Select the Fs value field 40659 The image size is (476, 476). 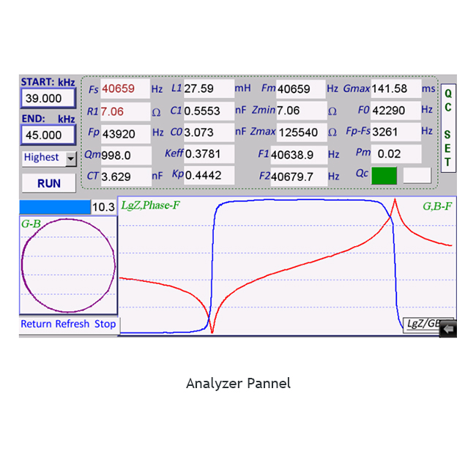click(124, 89)
